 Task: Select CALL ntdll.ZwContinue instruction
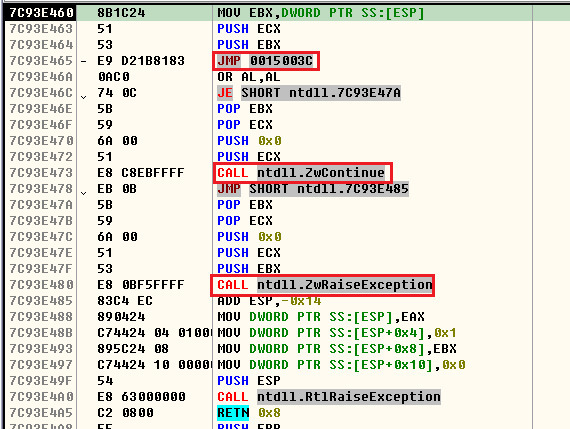click(x=301, y=173)
